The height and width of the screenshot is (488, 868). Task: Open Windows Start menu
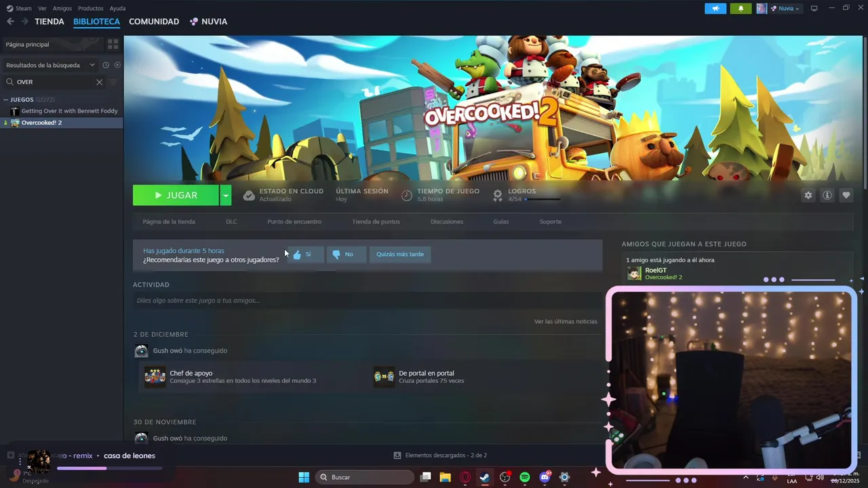pyautogui.click(x=304, y=477)
